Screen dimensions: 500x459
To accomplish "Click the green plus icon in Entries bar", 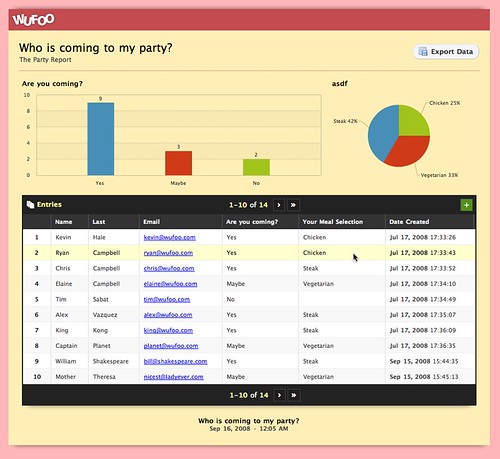I will [466, 205].
